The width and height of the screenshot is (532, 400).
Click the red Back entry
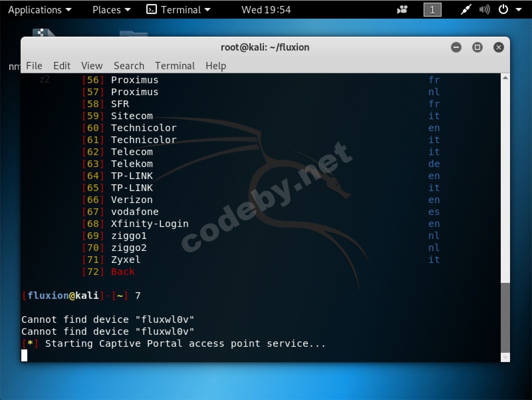coord(123,272)
